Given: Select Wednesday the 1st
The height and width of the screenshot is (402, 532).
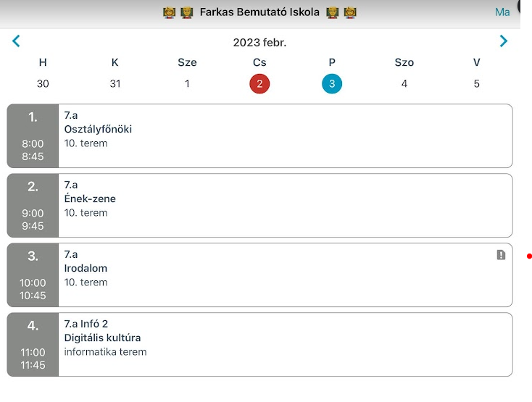Looking at the screenshot, I should pos(187,84).
